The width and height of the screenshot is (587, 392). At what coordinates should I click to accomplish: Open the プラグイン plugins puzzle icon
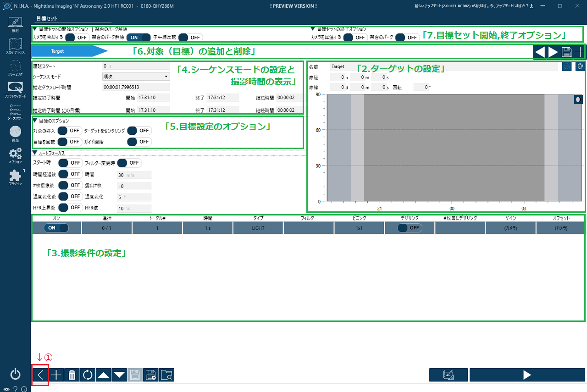pyautogui.click(x=15, y=178)
